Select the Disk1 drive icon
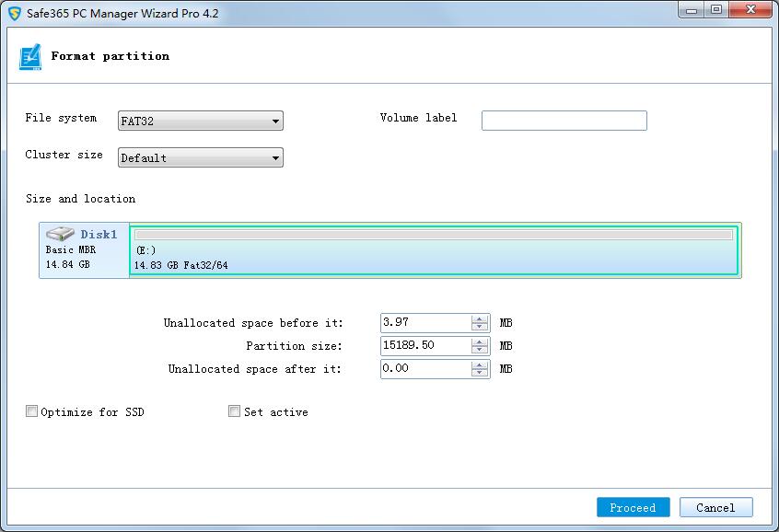The height and width of the screenshot is (532, 779). tap(60, 234)
